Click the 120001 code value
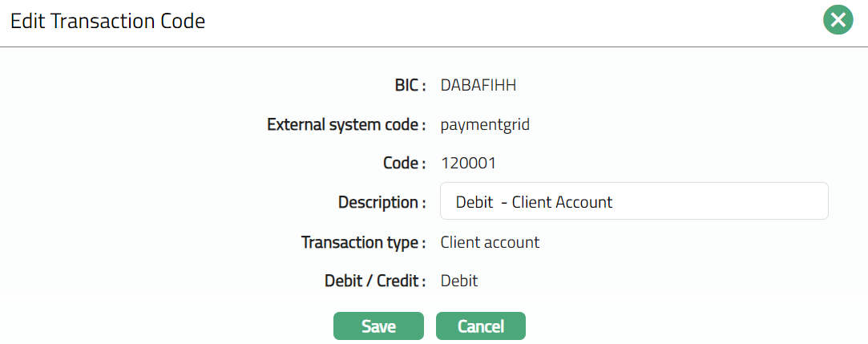 coord(469,164)
